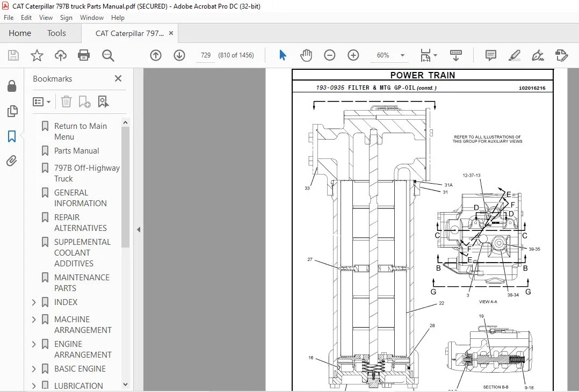
Task: Close the Bookmarks panel
Action: 118,78
